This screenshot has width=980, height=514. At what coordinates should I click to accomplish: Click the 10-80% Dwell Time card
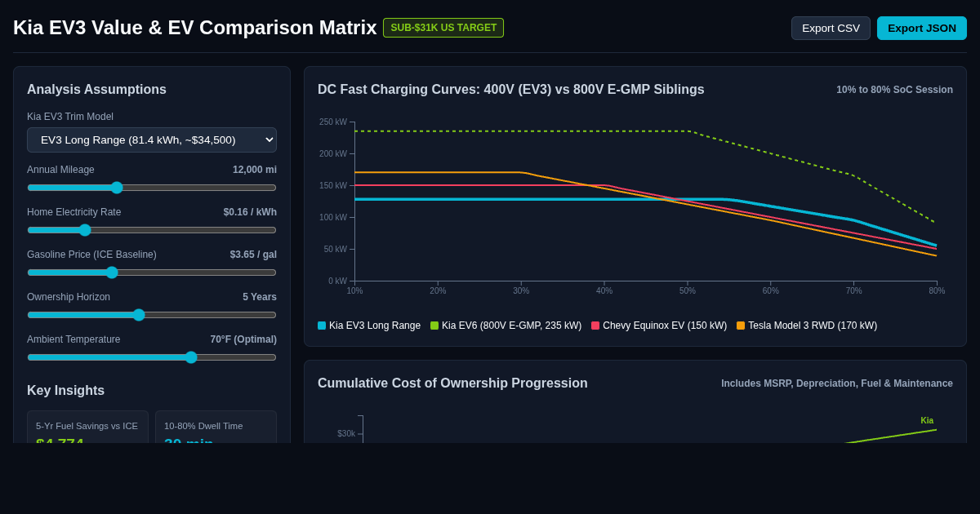coord(216,428)
